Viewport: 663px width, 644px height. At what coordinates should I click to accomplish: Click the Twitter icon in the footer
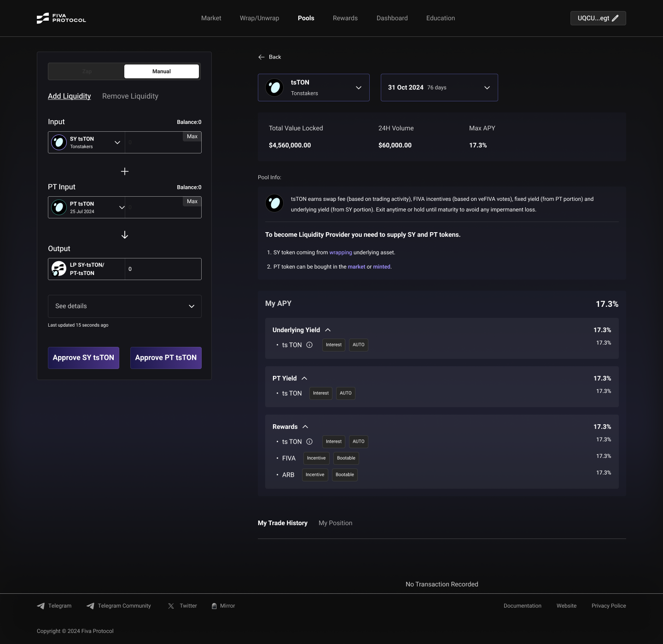[170, 606]
